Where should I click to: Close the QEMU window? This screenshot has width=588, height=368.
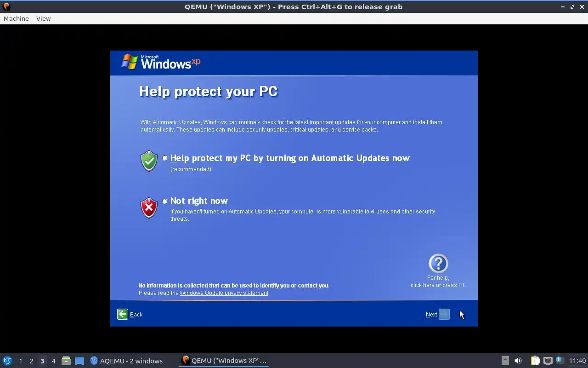582,7
